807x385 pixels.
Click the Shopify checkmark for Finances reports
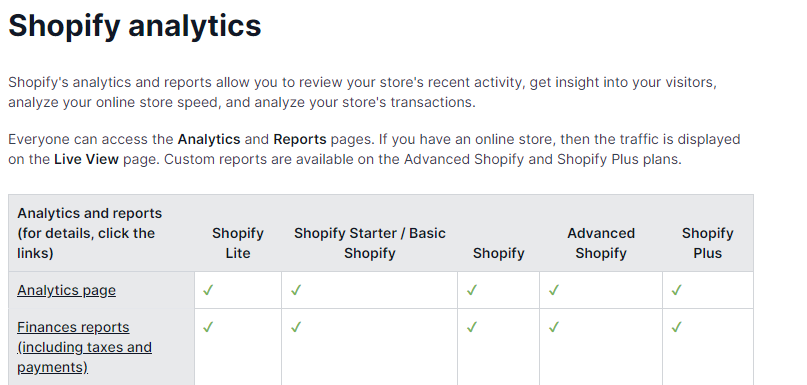pos(471,327)
